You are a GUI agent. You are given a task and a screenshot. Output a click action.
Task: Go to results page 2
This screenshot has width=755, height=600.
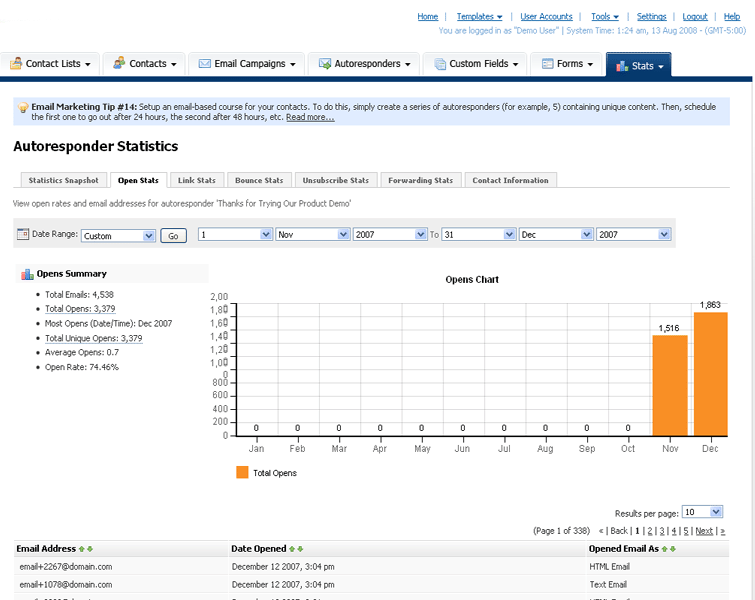[650, 531]
